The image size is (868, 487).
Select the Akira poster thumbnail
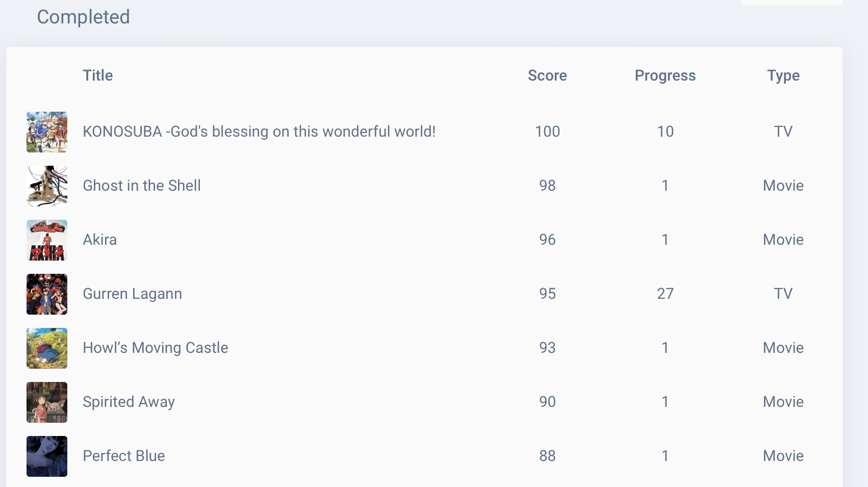tap(47, 240)
